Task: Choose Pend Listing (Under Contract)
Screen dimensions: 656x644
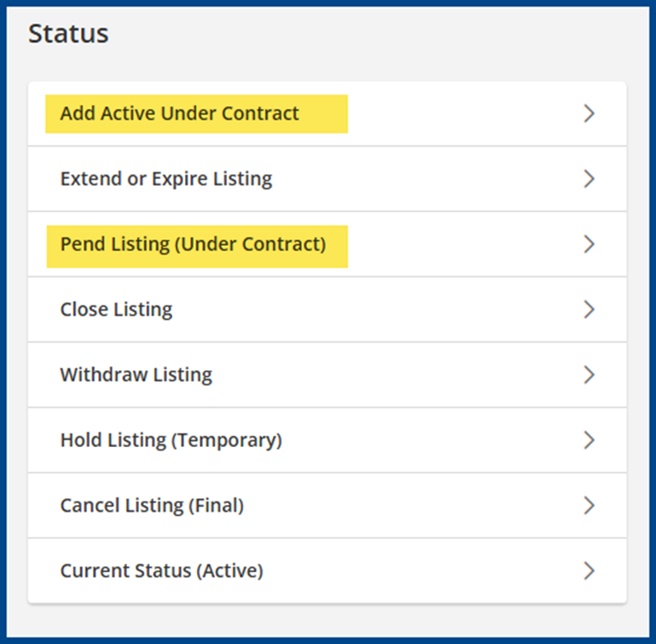Action: point(193,244)
